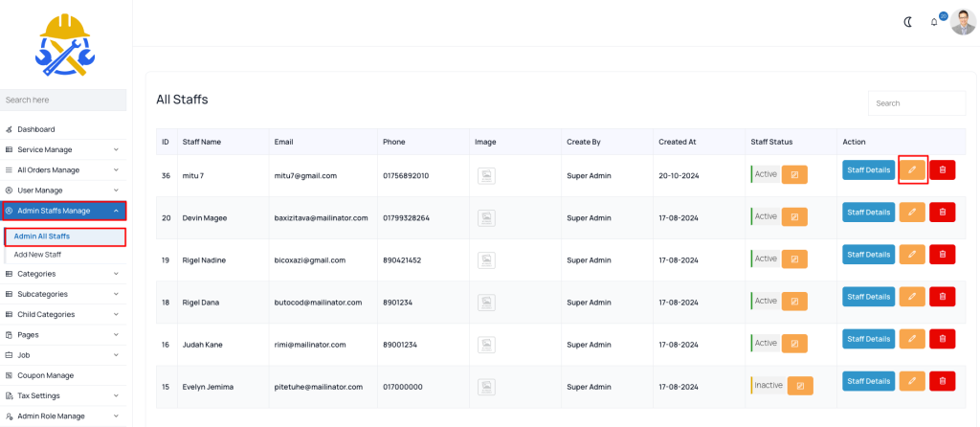The width and height of the screenshot is (980, 427).
Task: Change status of Devin Magee via orange icon
Action: 794,217
